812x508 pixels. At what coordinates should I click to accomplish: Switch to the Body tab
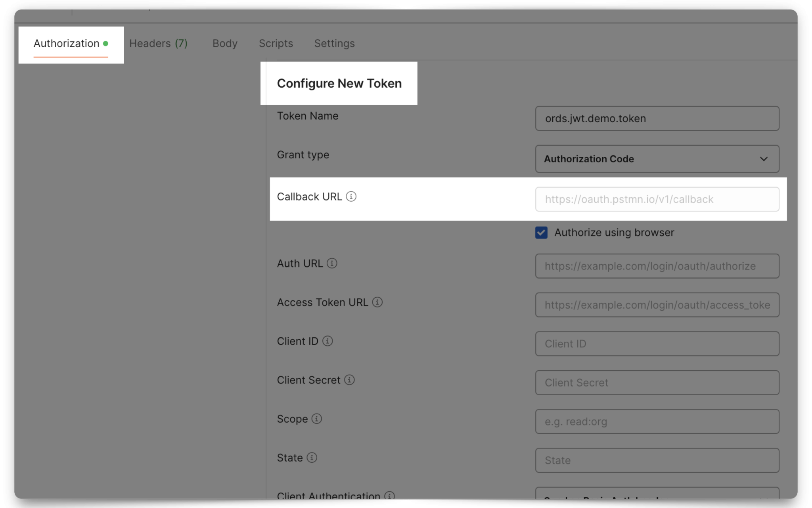224,43
